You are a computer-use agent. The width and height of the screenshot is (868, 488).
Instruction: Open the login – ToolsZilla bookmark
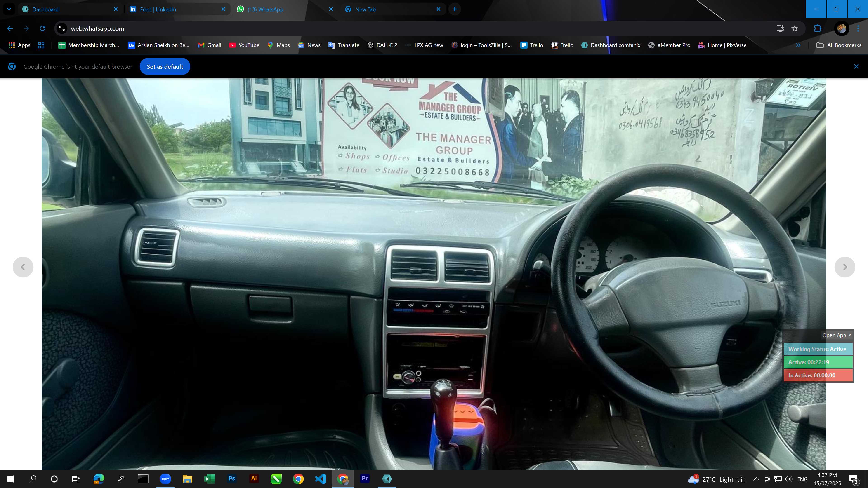point(481,45)
